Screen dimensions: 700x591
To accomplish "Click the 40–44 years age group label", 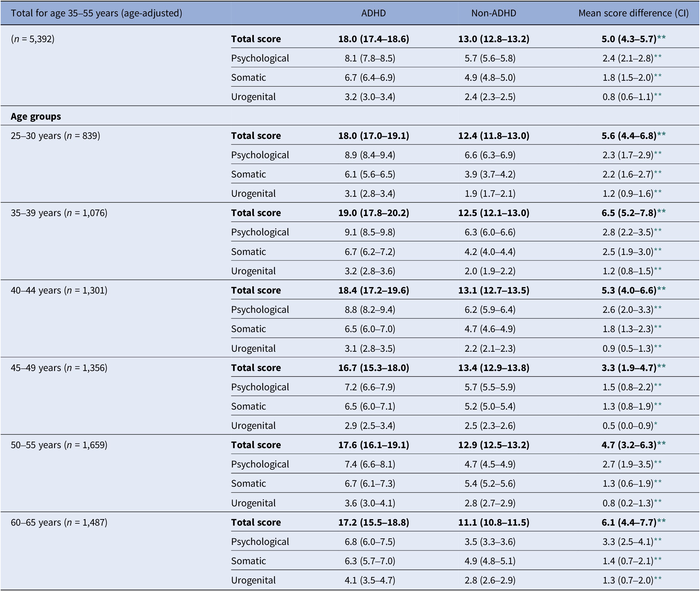I will click(59, 290).
